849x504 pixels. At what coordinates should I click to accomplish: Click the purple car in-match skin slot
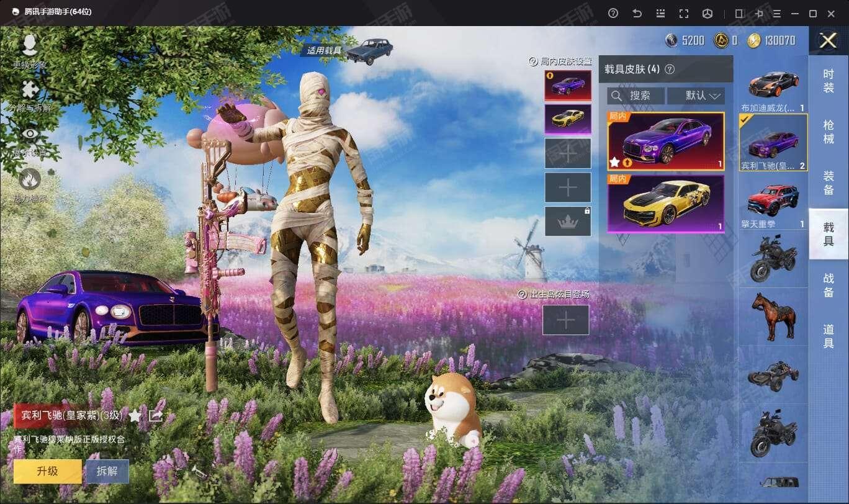568,85
